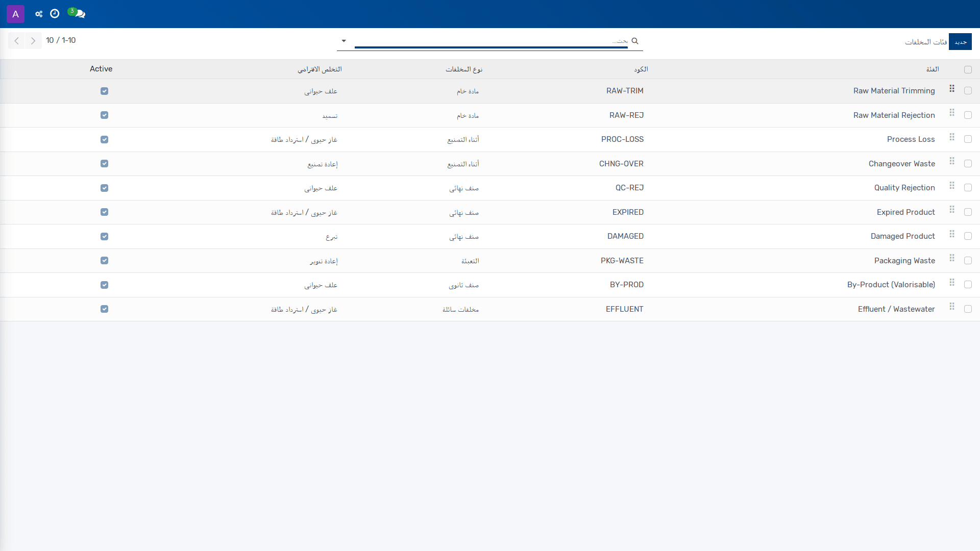
Task: Open the activities clock icon
Action: [55, 14]
